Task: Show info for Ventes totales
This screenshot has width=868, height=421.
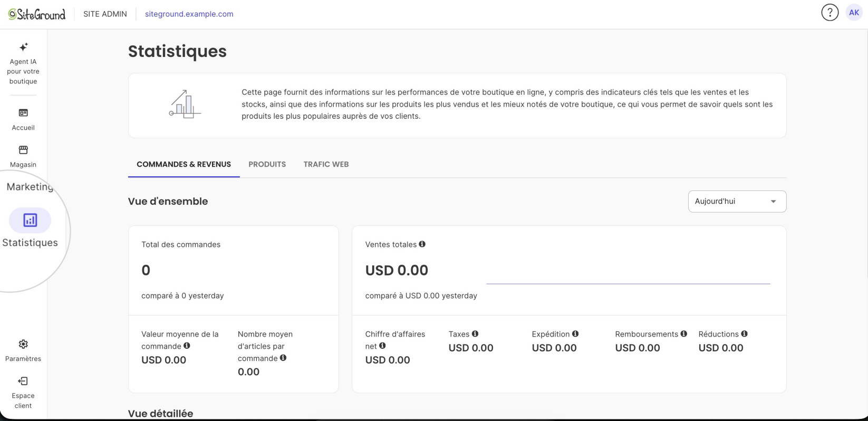Action: (x=422, y=244)
